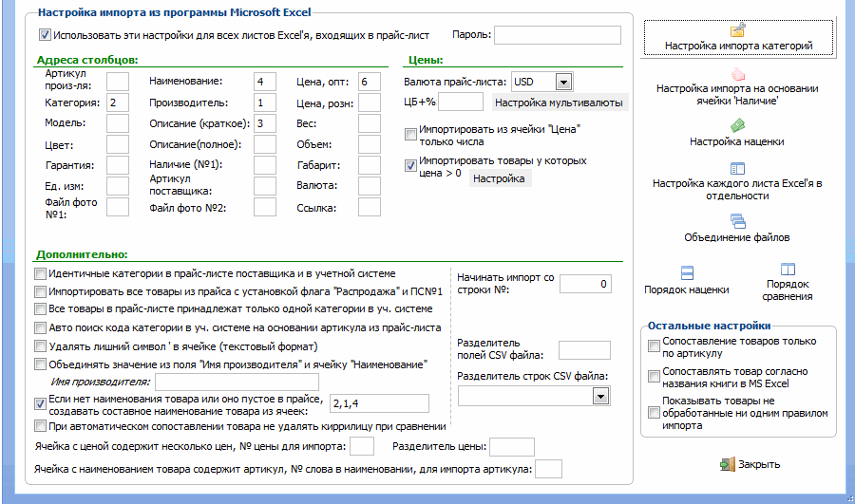
Task: Click the Ед. изм column field
Action: pyautogui.click(x=118, y=186)
